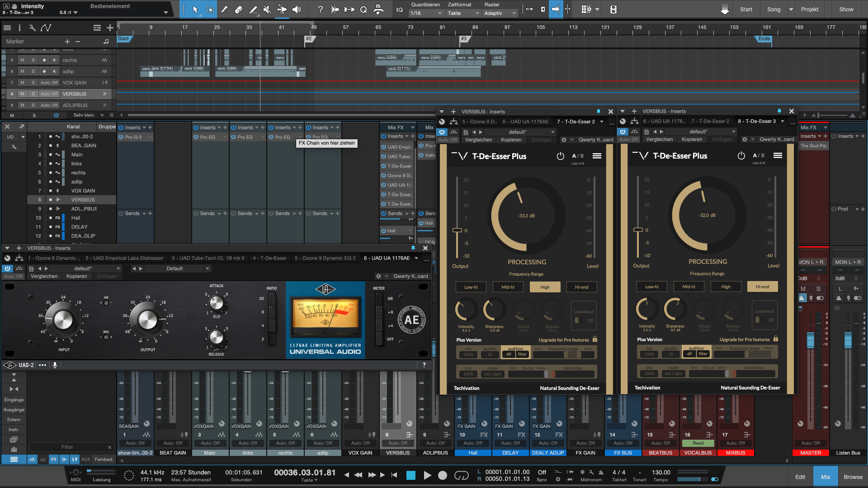This screenshot has width=868, height=488.
Task: Click the Play button in transport
Action: [427, 475]
